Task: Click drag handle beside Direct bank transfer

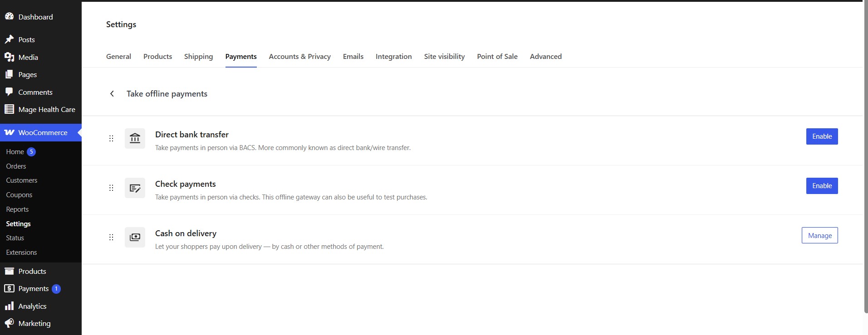Action: pyautogui.click(x=111, y=138)
